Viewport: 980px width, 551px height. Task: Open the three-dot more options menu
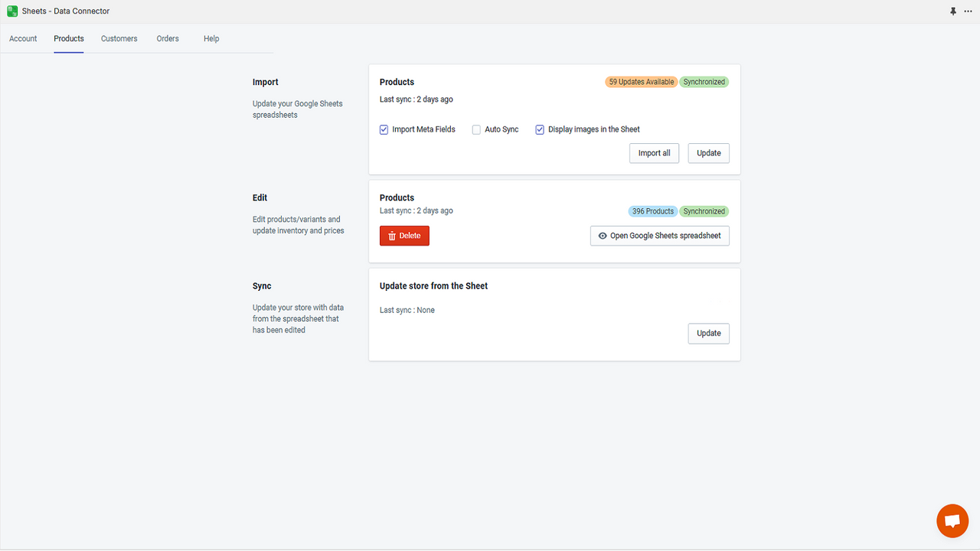click(x=969, y=11)
